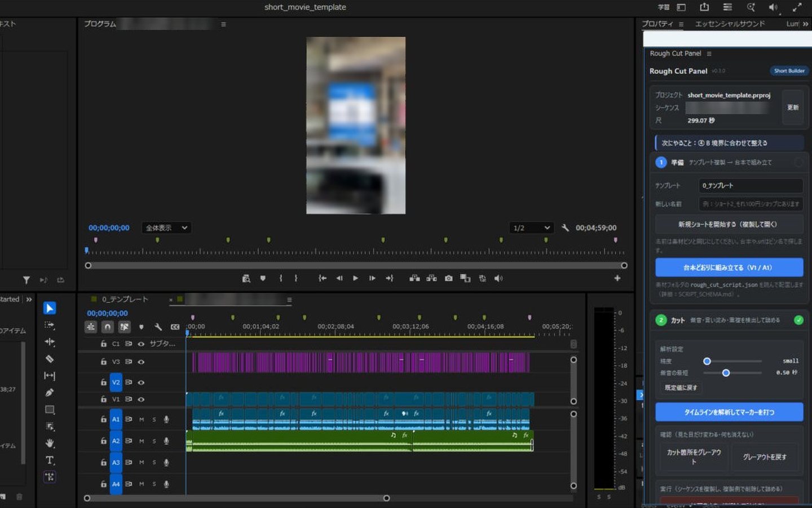
Task: Choose the Hand tool
Action: pos(50,443)
